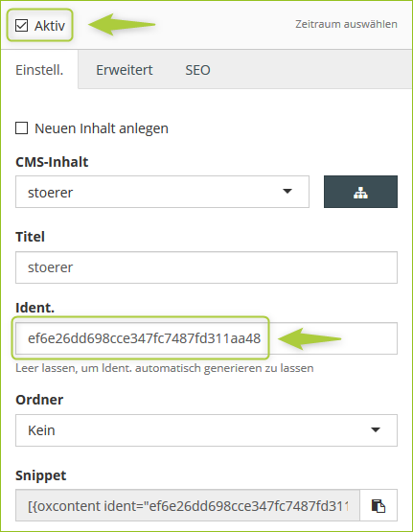Viewport: 413px width, 532px height.
Task: Open the SEO tab
Action: (x=197, y=70)
